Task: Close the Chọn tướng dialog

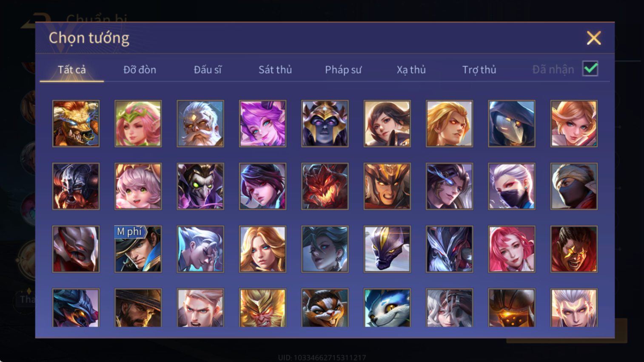Action: pyautogui.click(x=594, y=38)
